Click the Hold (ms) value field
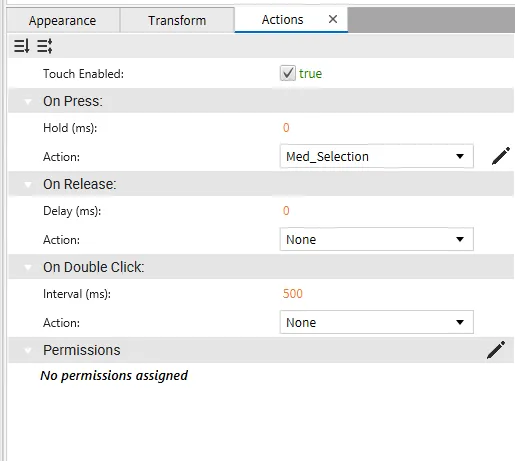515x461 pixels. (286, 128)
